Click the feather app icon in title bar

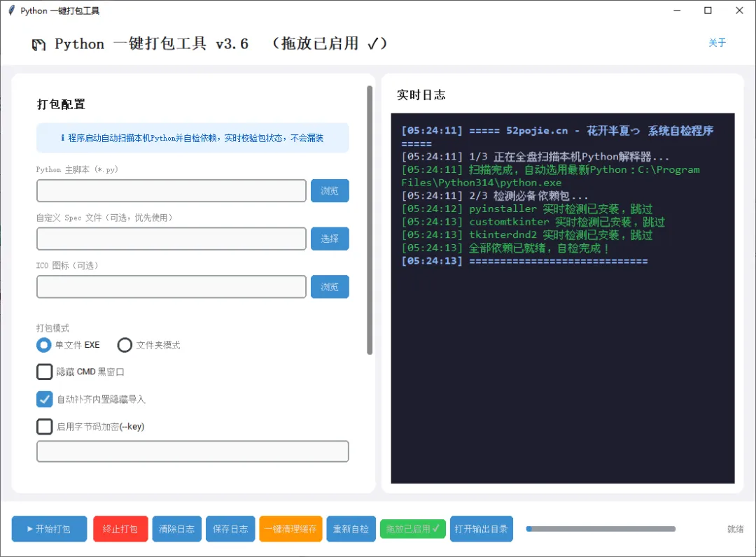[12, 10]
